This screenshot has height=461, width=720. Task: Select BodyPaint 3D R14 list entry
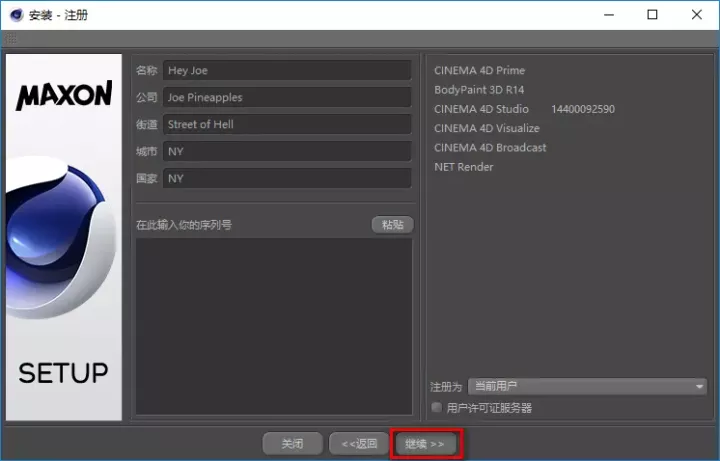pos(479,90)
